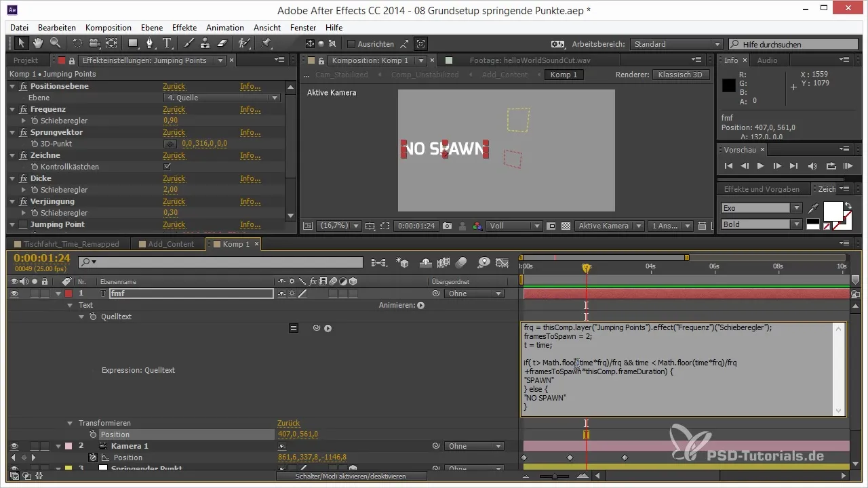Click Schalter/Modi aktivieren/deaktivieren button
This screenshot has height=488, width=868.
point(351,476)
